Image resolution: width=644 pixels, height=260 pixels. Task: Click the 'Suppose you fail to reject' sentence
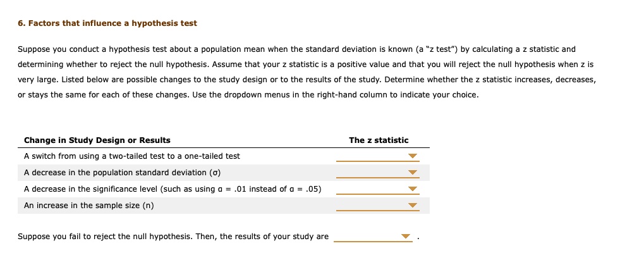tap(173, 237)
